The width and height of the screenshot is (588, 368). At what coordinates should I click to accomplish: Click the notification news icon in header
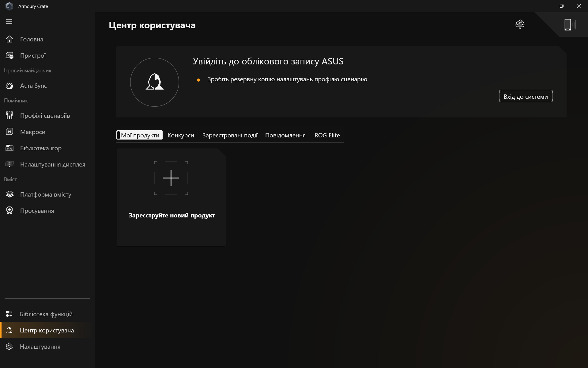(x=520, y=24)
